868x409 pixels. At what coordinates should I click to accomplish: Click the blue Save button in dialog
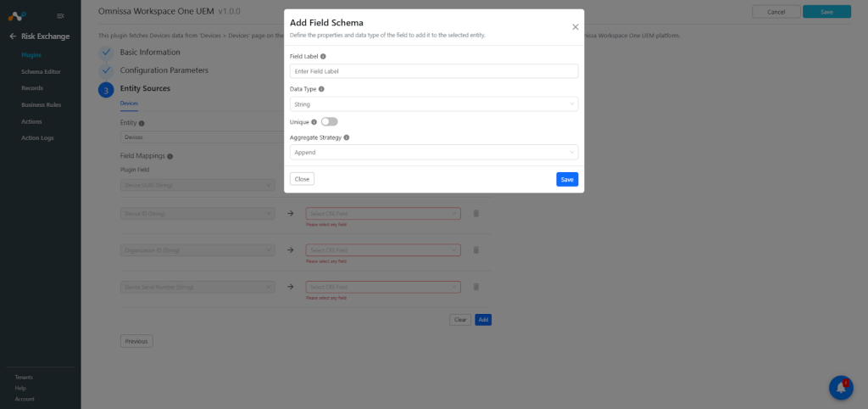click(x=567, y=180)
